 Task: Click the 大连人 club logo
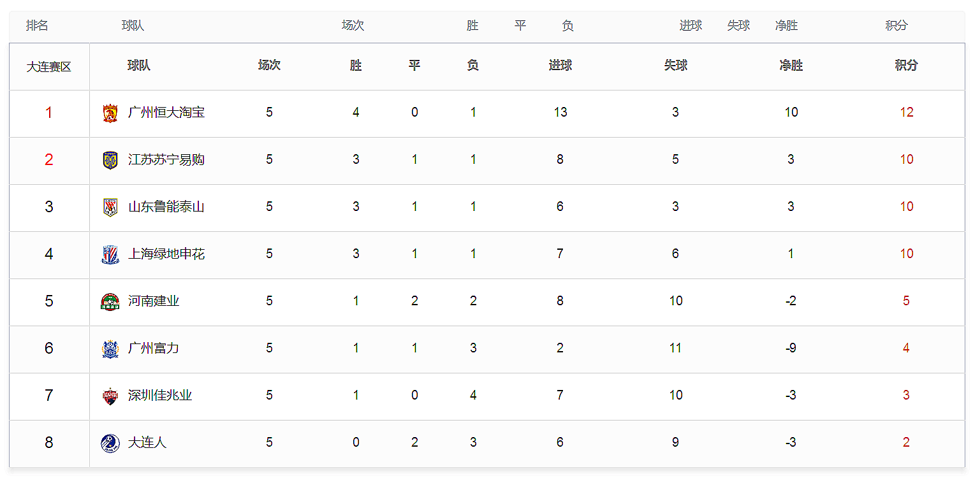(x=110, y=443)
